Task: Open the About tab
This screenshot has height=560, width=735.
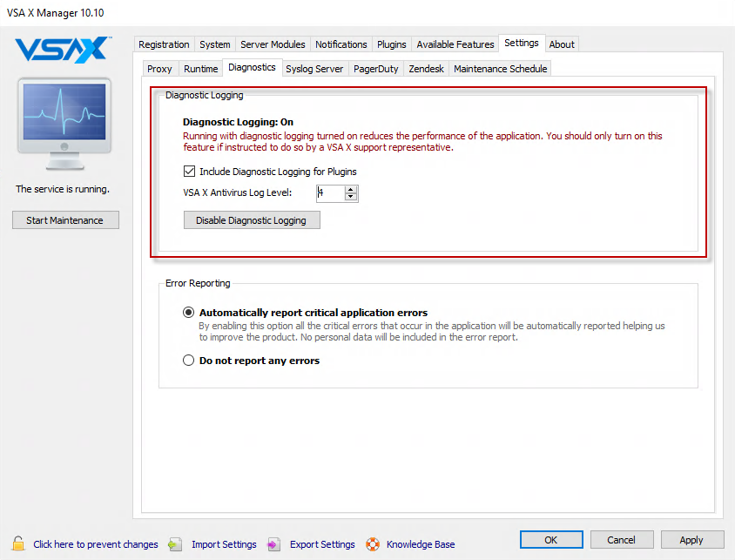Action: click(x=562, y=44)
